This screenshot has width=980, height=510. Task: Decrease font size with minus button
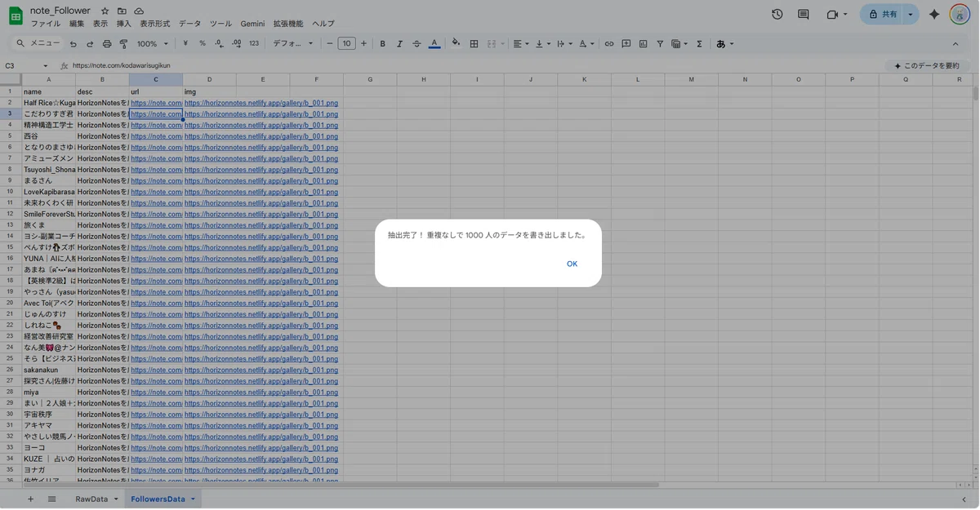point(330,44)
